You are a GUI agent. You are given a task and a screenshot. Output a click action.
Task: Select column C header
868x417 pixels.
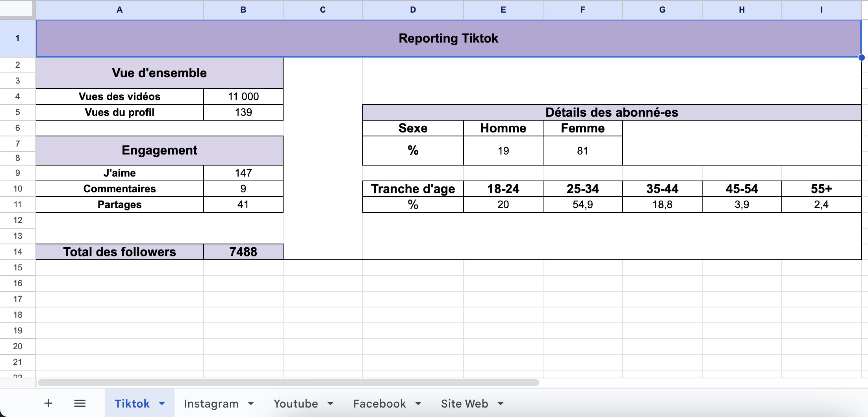(x=323, y=10)
